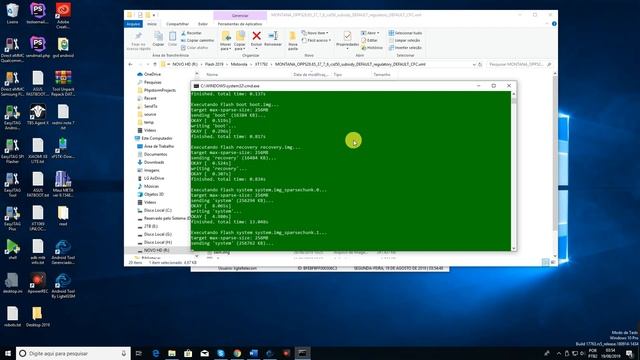Open Edge browser from taskbar

click(x=156, y=353)
